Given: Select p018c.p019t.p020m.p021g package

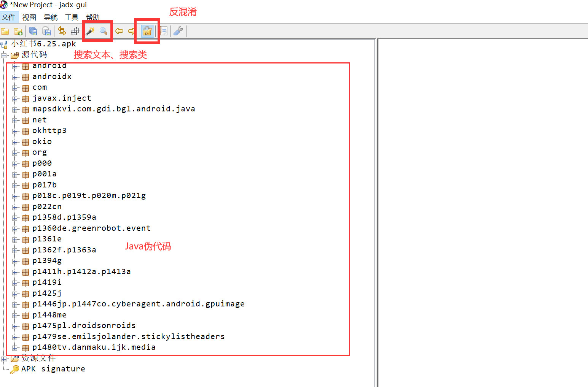Looking at the screenshot, I should tap(89, 196).
